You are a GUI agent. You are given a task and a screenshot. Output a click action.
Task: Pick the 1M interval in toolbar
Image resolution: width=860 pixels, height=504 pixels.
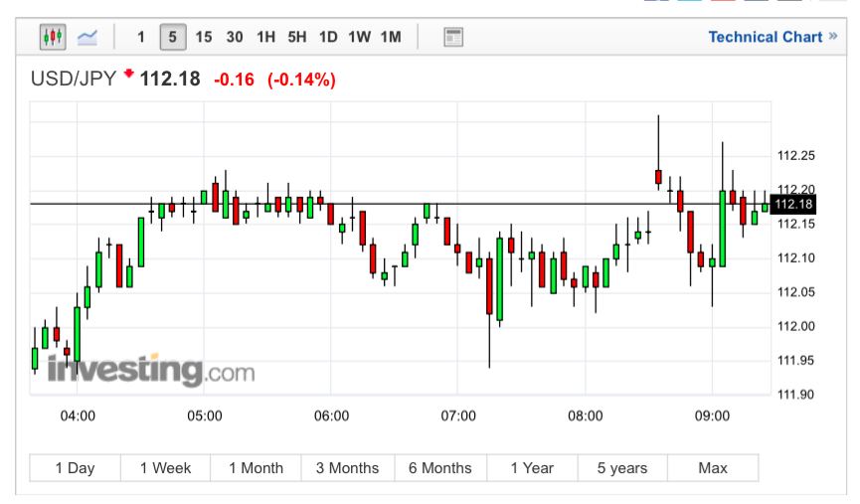tap(391, 38)
